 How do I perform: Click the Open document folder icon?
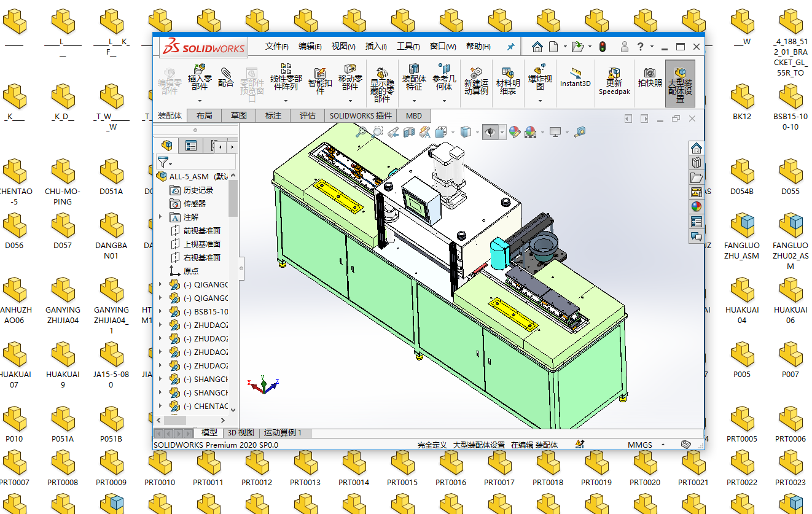click(x=577, y=47)
